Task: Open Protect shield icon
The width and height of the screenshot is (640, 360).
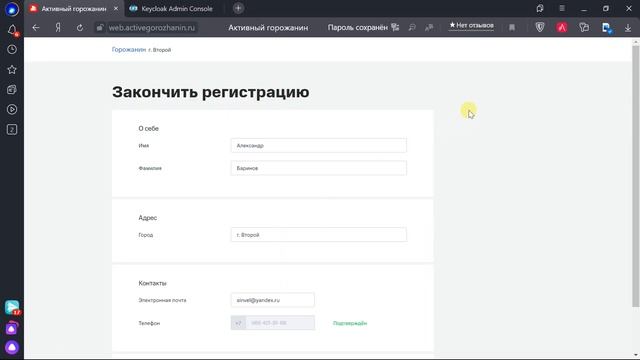Action: pos(540,27)
